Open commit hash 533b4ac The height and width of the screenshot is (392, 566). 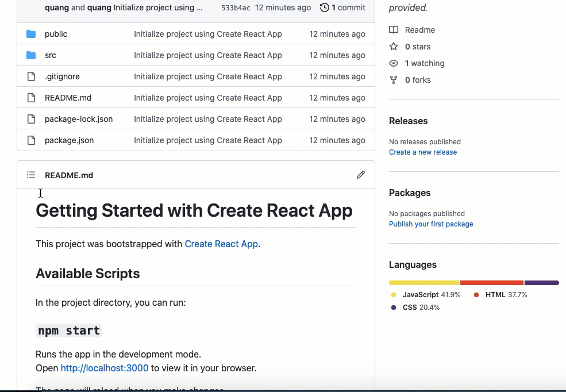(x=236, y=7)
